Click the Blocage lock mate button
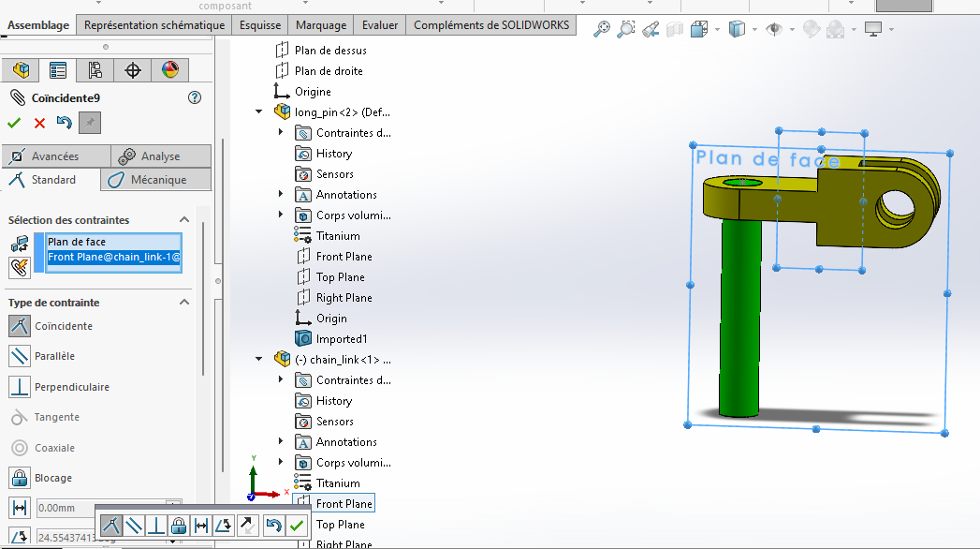 [20, 478]
